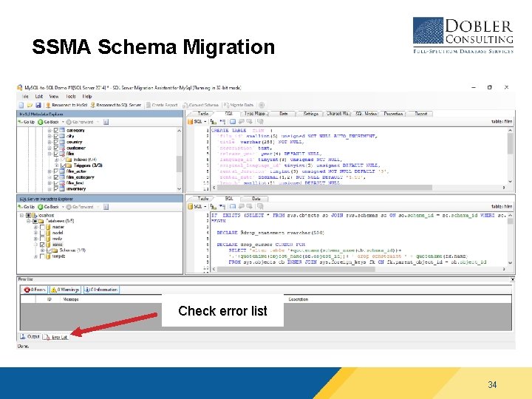The height and width of the screenshot is (399, 532).
Task: Click the Create Report toolbar button
Action: pos(162,105)
